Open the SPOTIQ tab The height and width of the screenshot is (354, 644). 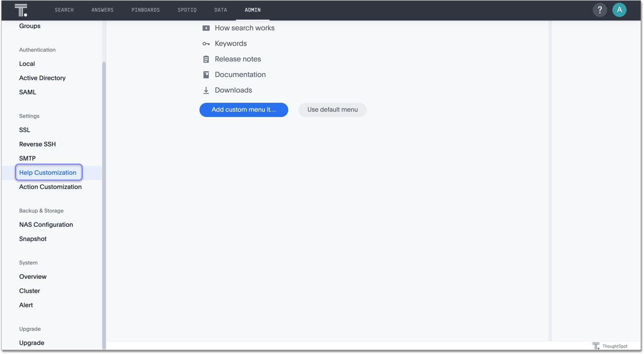(187, 10)
